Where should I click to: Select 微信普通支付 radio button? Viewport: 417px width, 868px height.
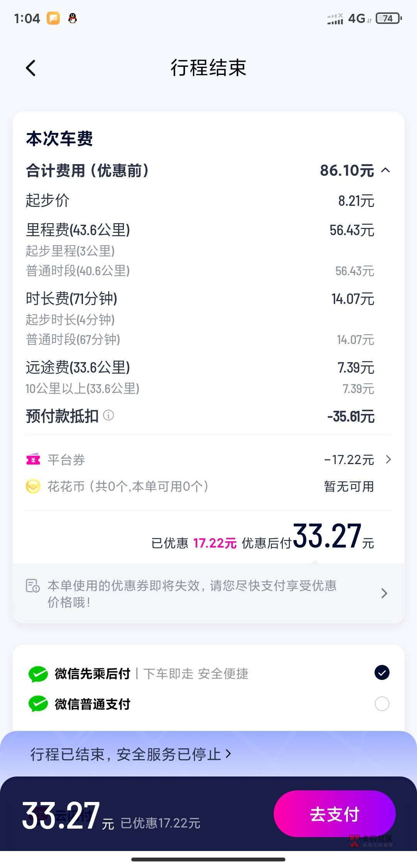pos(382,704)
